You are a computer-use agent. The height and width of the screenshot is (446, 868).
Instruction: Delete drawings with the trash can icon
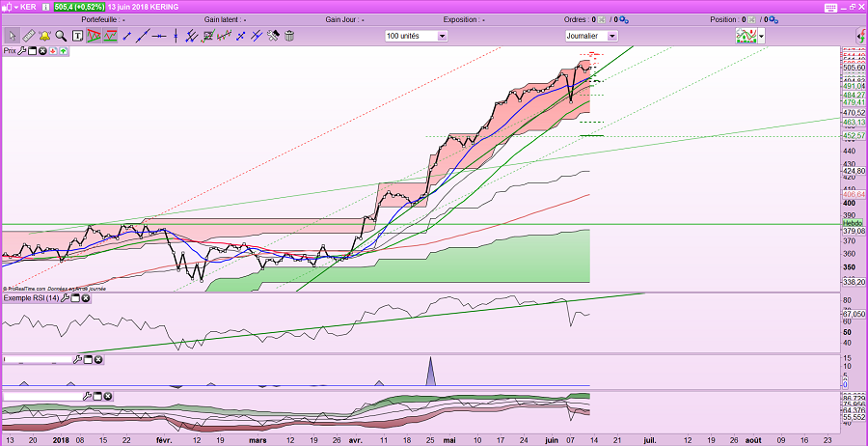pos(289,36)
